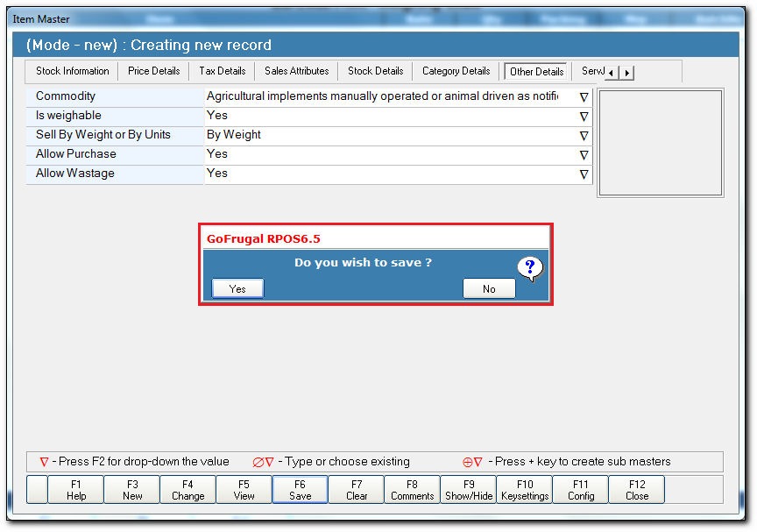The width and height of the screenshot is (757, 532).
Task: Click the Sell By Weight or By Units label
Action: click(x=103, y=135)
